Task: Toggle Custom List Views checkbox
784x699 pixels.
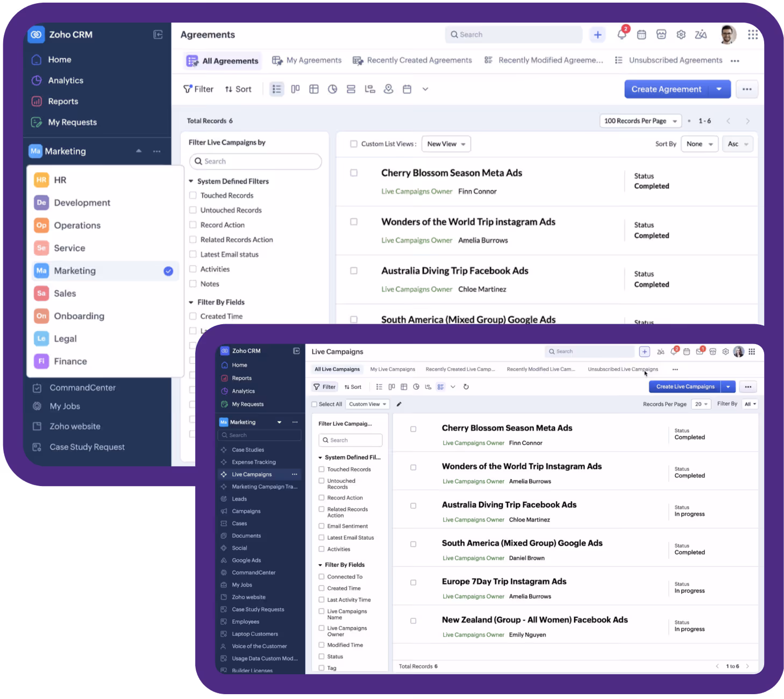Action: coord(354,144)
